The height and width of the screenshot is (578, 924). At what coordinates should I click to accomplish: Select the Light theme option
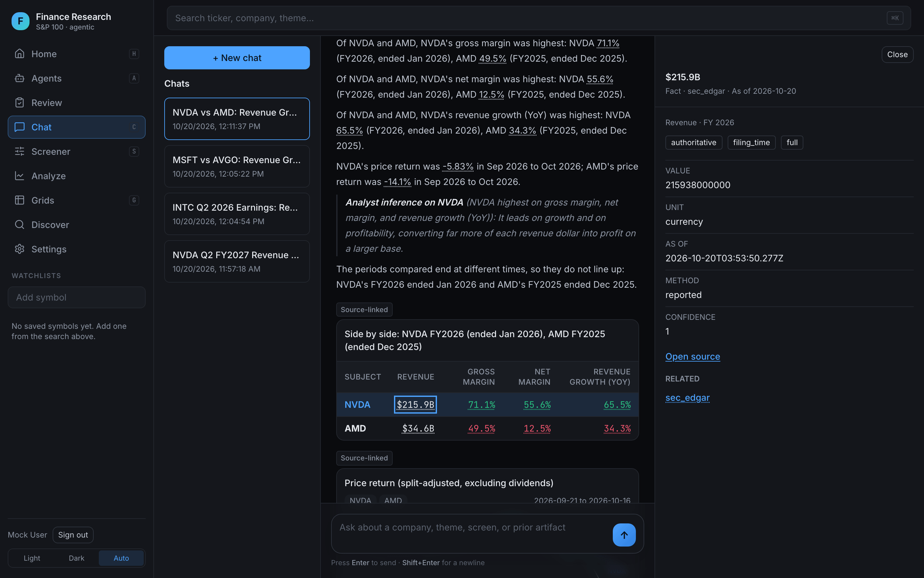point(32,558)
